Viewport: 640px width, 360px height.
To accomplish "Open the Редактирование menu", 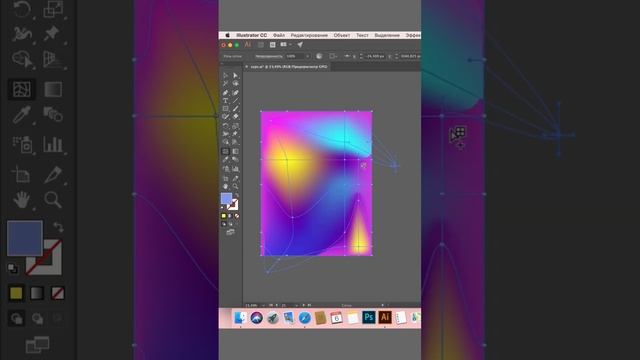I will (309, 35).
